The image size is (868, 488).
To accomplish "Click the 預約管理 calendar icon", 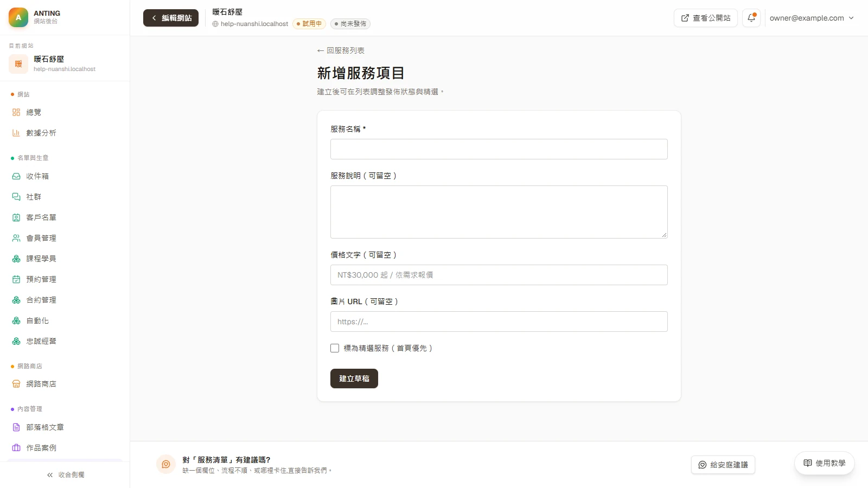I will coord(16,279).
